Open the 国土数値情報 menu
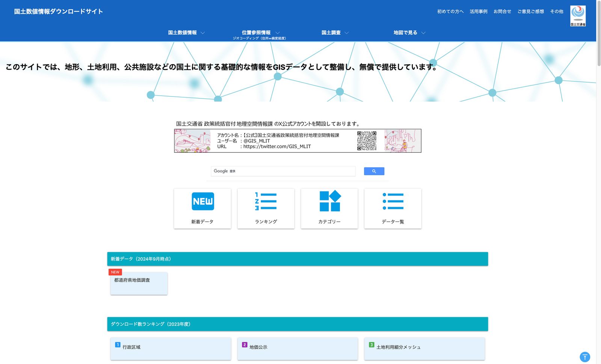Viewport: 601px width, 364px height. pyautogui.click(x=183, y=33)
